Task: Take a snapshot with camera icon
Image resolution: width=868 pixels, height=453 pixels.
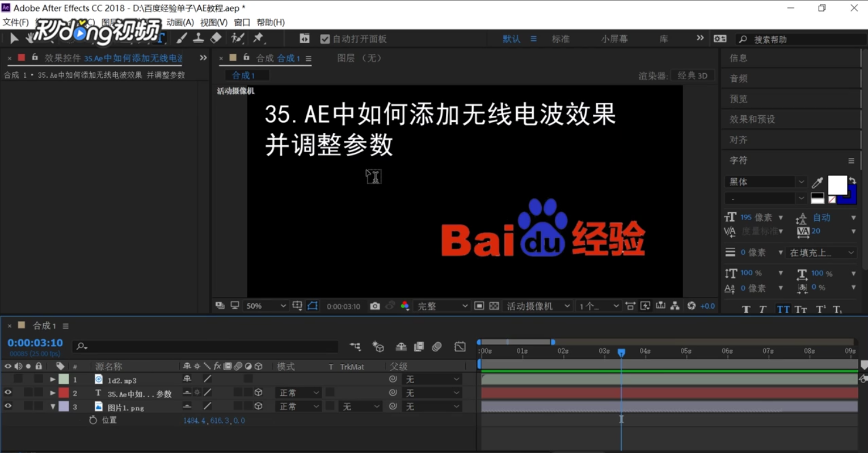Action: 375,306
